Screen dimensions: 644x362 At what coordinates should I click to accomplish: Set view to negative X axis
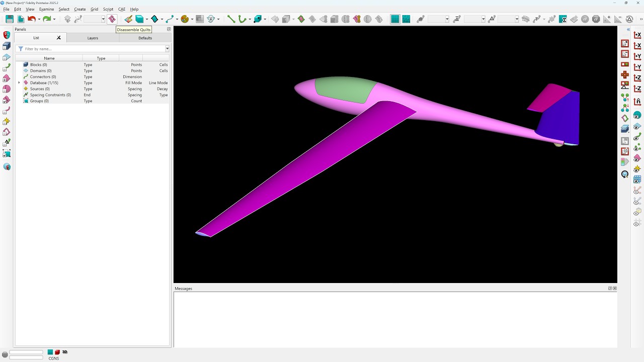point(637,46)
